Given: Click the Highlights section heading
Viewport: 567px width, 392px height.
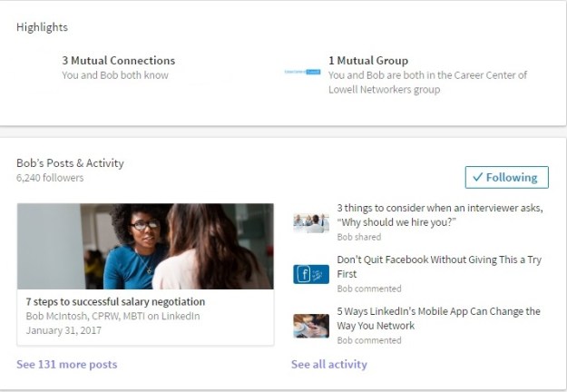Looking at the screenshot, I should [42, 27].
